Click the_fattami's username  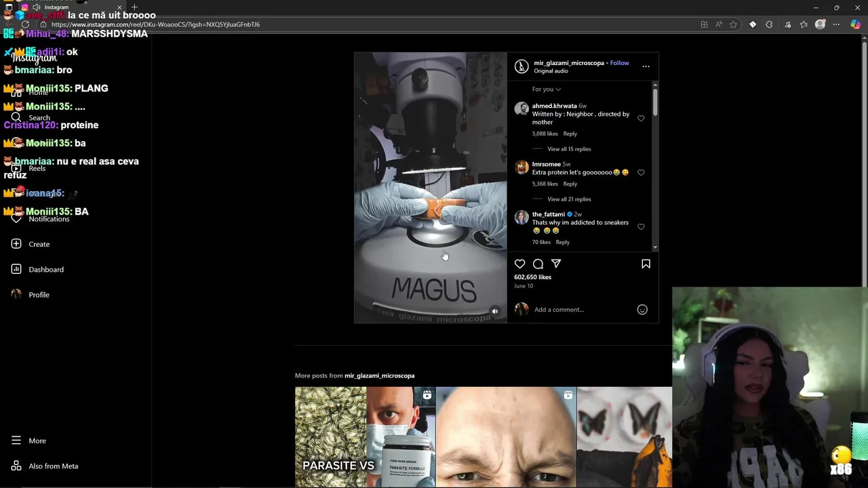(x=548, y=215)
